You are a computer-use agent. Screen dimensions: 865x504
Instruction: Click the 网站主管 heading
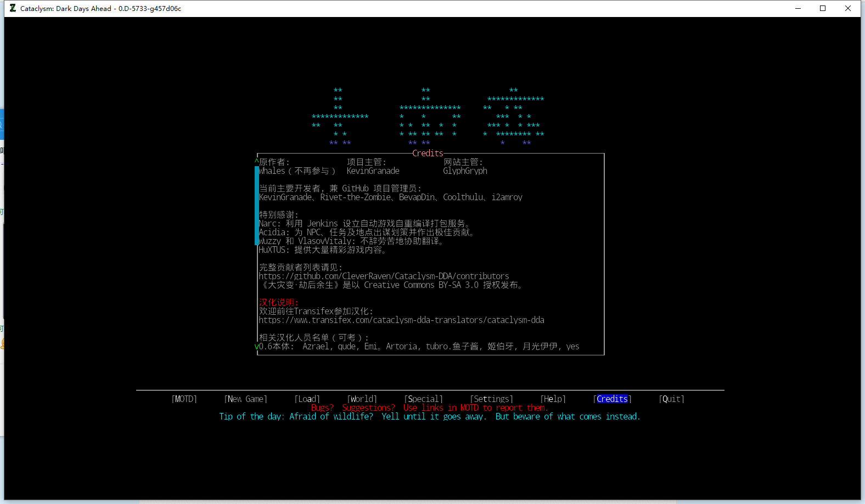[x=463, y=162]
